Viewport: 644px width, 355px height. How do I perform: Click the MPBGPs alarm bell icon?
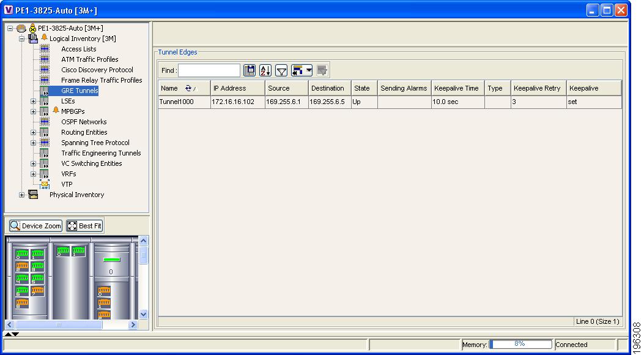[x=56, y=111]
